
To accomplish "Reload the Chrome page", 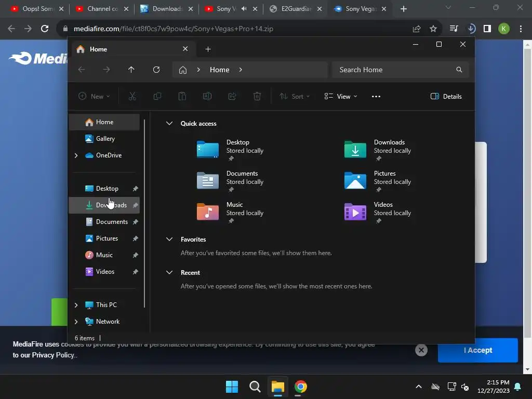I will [x=45, y=29].
